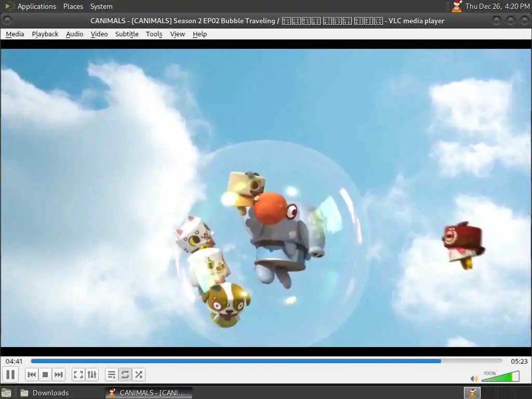Open the View menu
The height and width of the screenshot is (399, 532).
tap(178, 34)
